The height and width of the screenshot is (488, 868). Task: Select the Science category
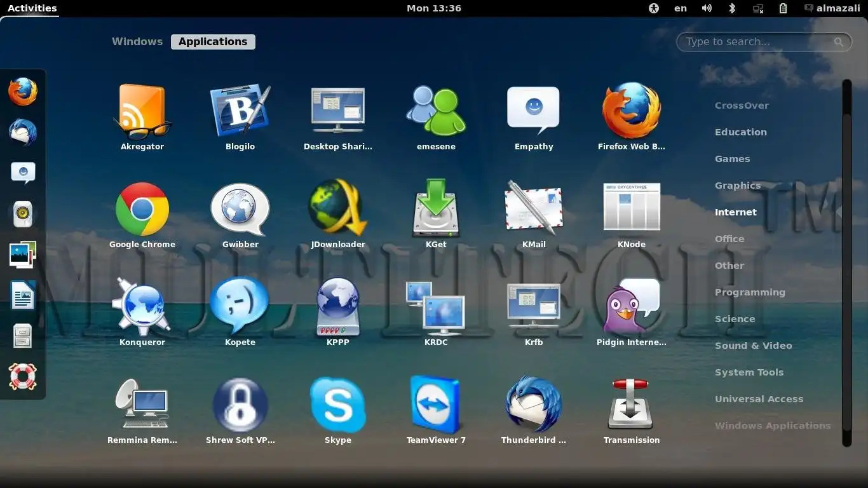tap(735, 319)
